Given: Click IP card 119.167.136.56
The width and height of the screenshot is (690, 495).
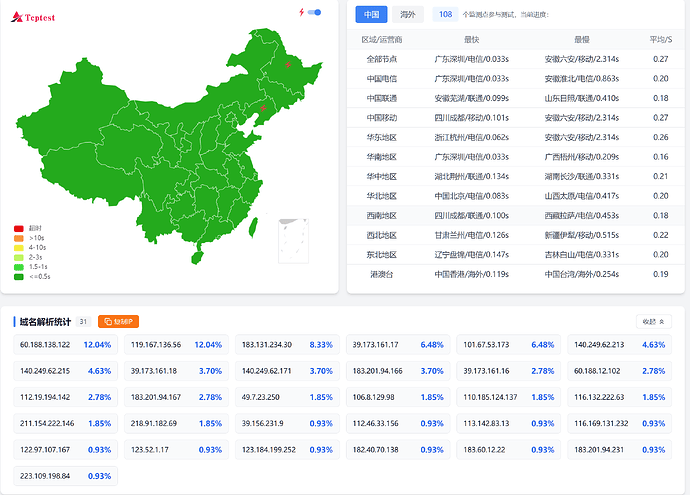Looking at the screenshot, I should tap(176, 345).
